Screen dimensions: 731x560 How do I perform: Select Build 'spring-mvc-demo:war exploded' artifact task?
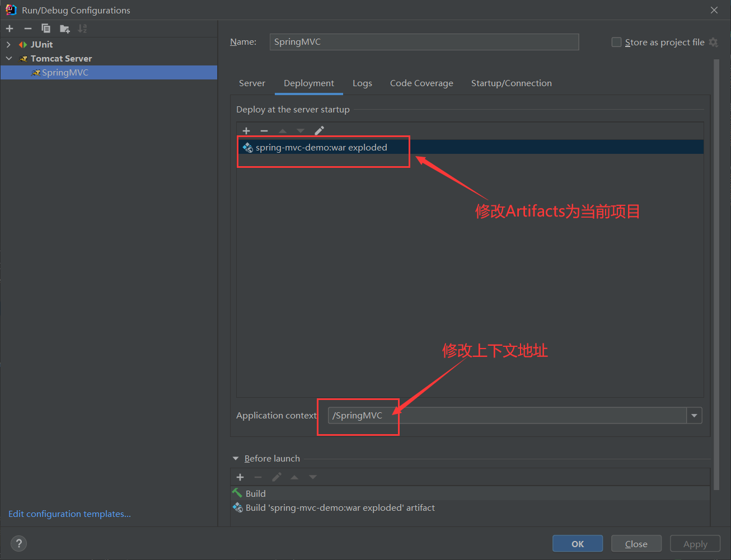[470, 508]
